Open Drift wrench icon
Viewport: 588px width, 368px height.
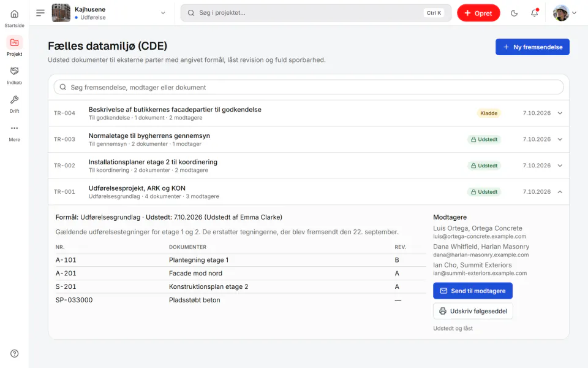coord(14,99)
